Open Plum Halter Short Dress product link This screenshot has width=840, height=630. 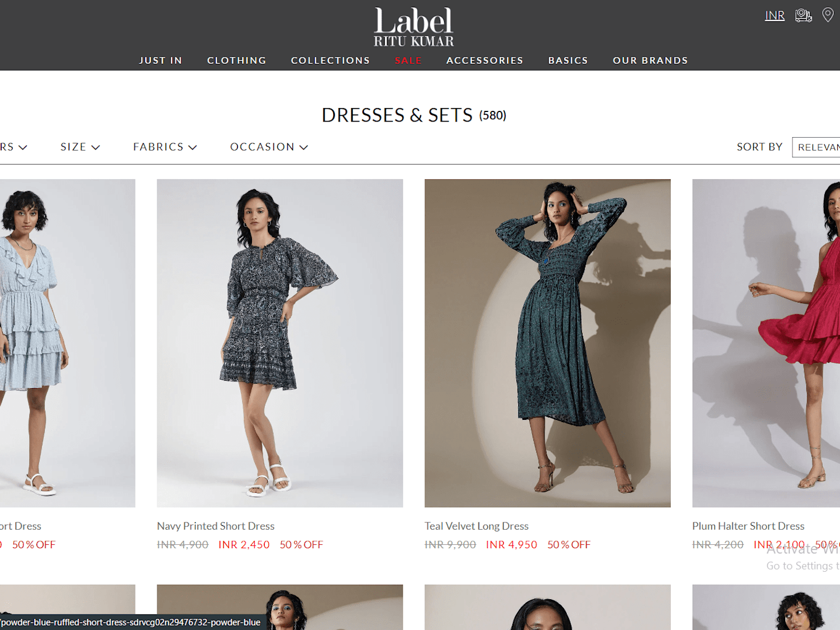(748, 526)
